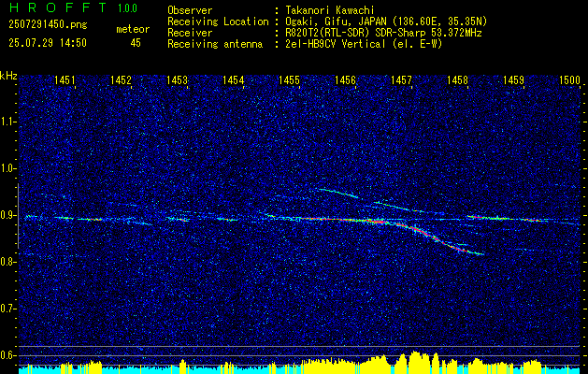The image size is (588, 374).
Task: Click observer name Takanori Kawachi
Action: click(330, 10)
